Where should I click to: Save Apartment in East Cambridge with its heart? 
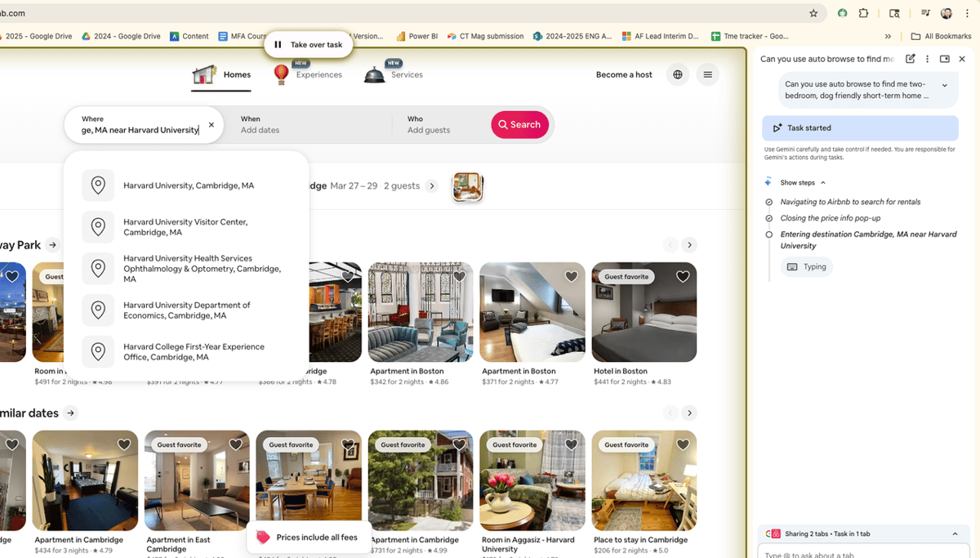click(235, 444)
